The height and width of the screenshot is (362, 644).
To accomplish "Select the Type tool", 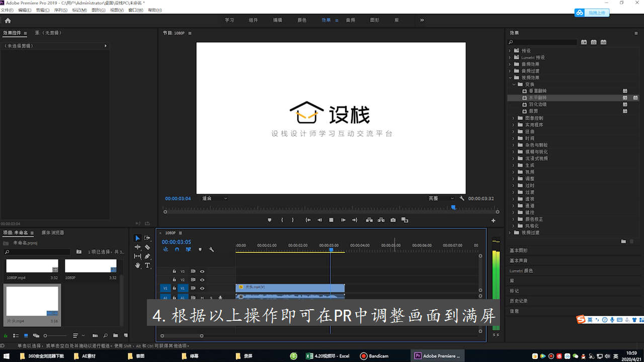I will (147, 265).
